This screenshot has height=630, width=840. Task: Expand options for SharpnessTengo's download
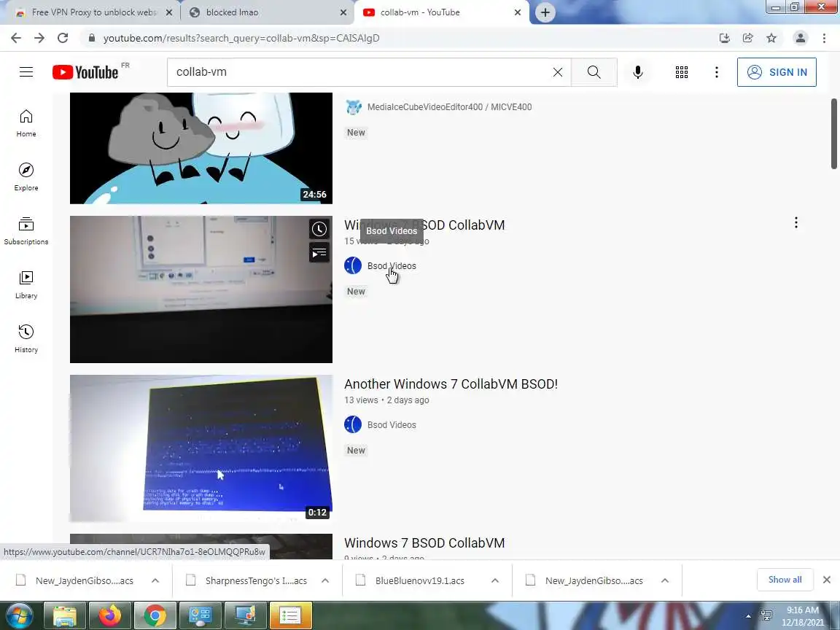(325, 580)
